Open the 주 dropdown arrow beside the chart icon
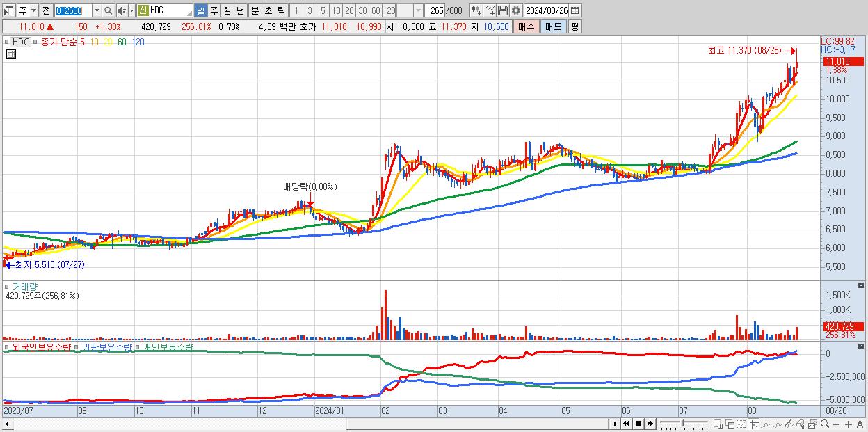Image resolution: width=868 pixels, height=432 pixels. [x=33, y=10]
